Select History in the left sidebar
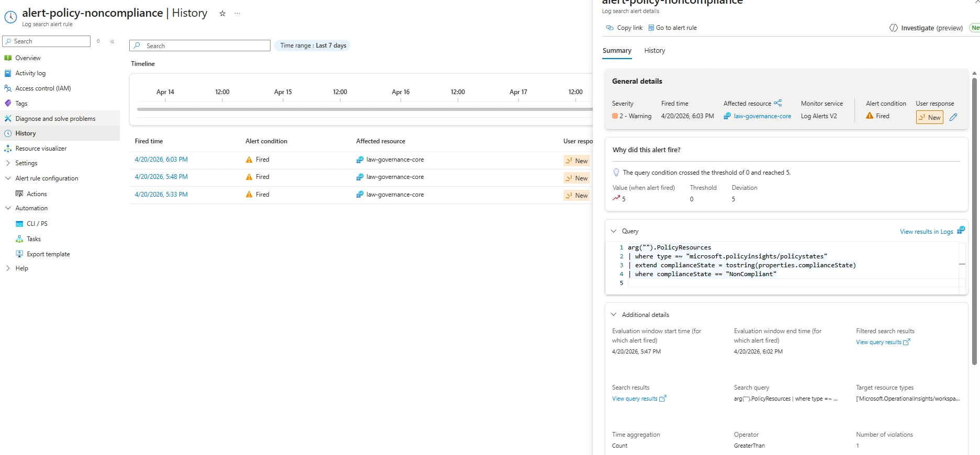Image resolution: width=980 pixels, height=455 pixels. tap(25, 133)
